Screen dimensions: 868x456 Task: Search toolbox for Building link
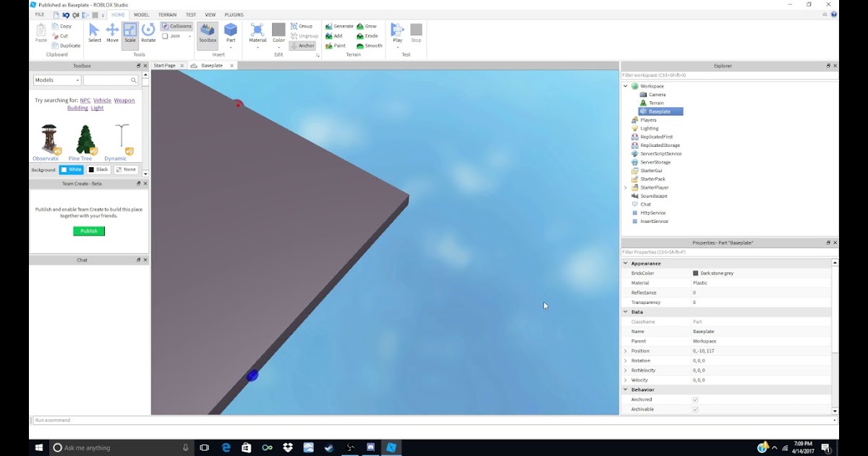[77, 108]
